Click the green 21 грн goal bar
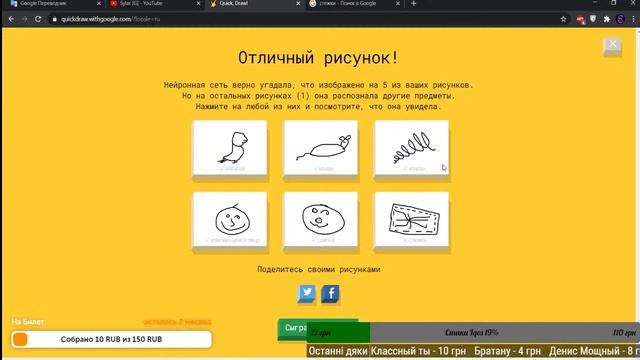 coord(338,333)
